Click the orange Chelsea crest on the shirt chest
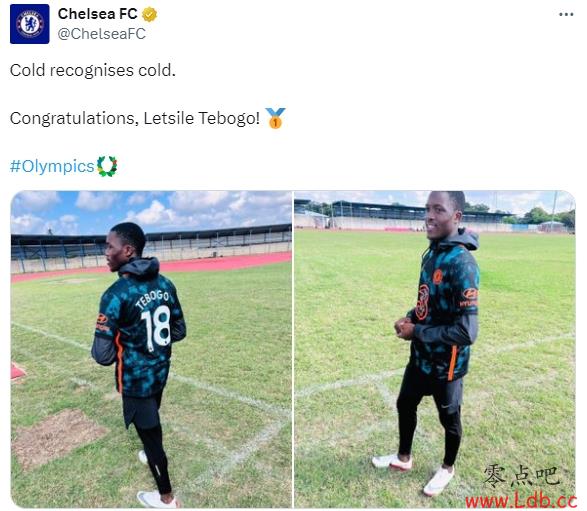This screenshot has width=587, height=511. tap(438, 277)
